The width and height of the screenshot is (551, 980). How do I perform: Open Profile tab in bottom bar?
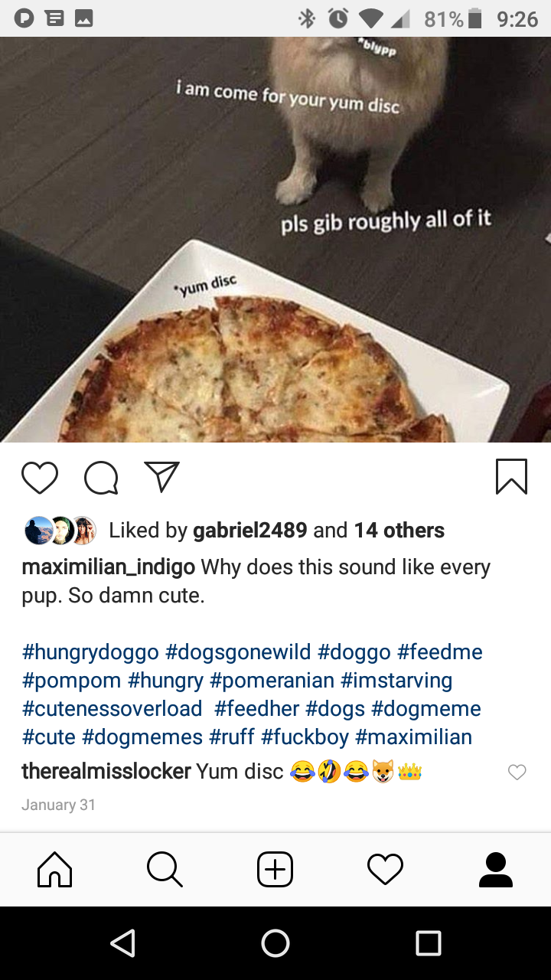[496, 870]
